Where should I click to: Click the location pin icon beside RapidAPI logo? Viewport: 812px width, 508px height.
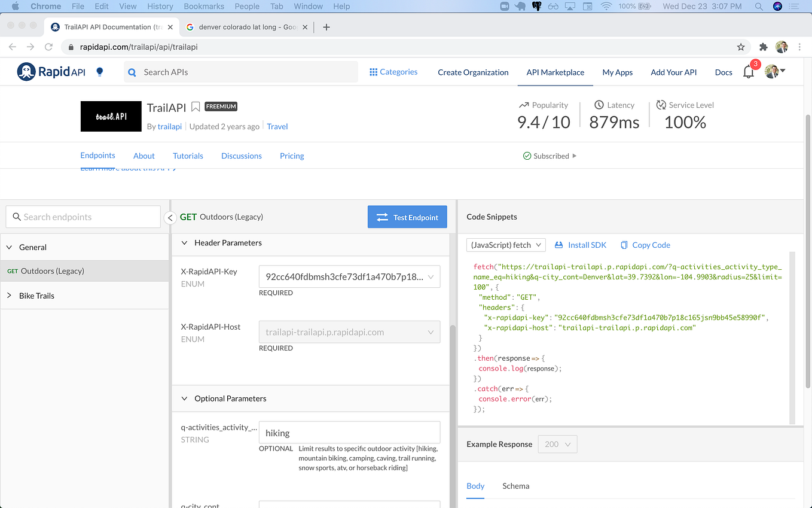[99, 71]
